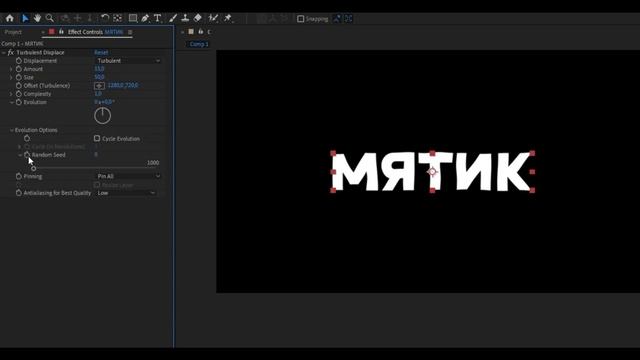Viewport: 640px width, 360px height.
Task: Click the tan color label in Composition panel header
Action: tap(191, 32)
